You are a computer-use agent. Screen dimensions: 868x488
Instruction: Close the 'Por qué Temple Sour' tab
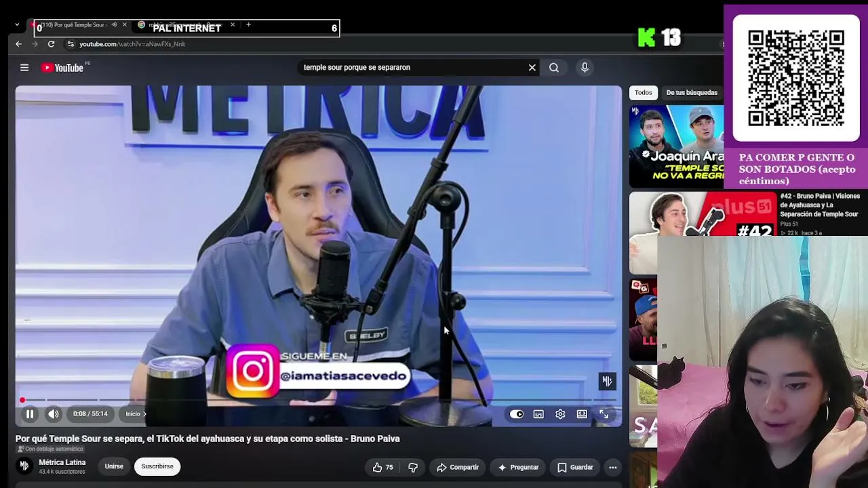pyautogui.click(x=125, y=25)
